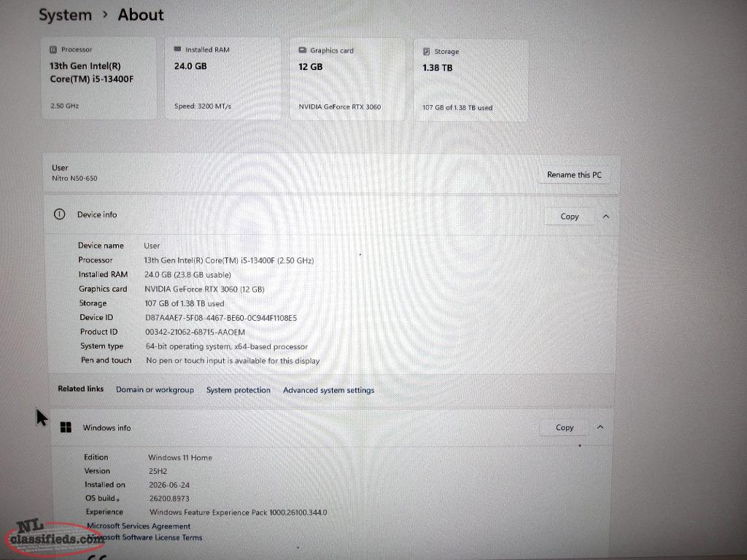The width and height of the screenshot is (747, 560).
Task: Open Domain or workgroup link
Action: [155, 389]
